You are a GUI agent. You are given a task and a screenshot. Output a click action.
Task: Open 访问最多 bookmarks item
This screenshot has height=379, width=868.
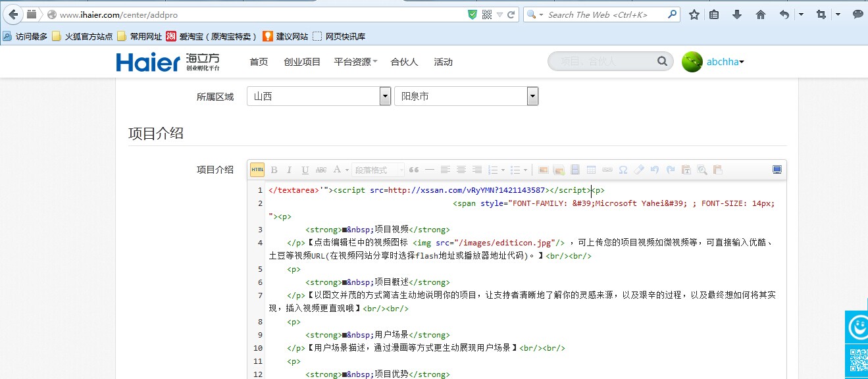click(x=25, y=37)
